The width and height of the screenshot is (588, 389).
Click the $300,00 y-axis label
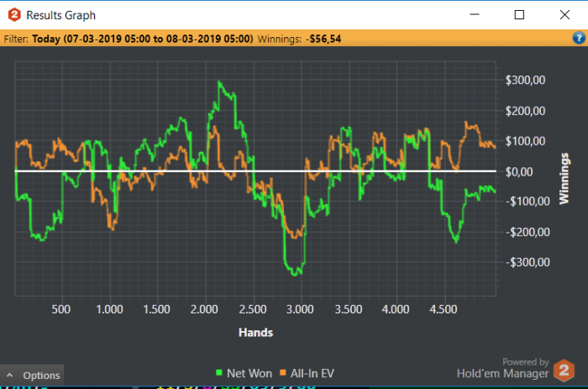pyautogui.click(x=525, y=81)
